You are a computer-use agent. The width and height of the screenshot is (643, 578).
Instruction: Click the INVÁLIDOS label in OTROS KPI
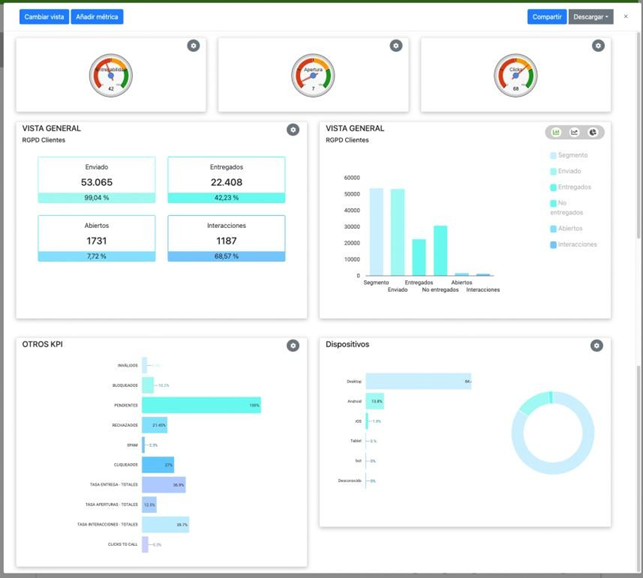(128, 366)
